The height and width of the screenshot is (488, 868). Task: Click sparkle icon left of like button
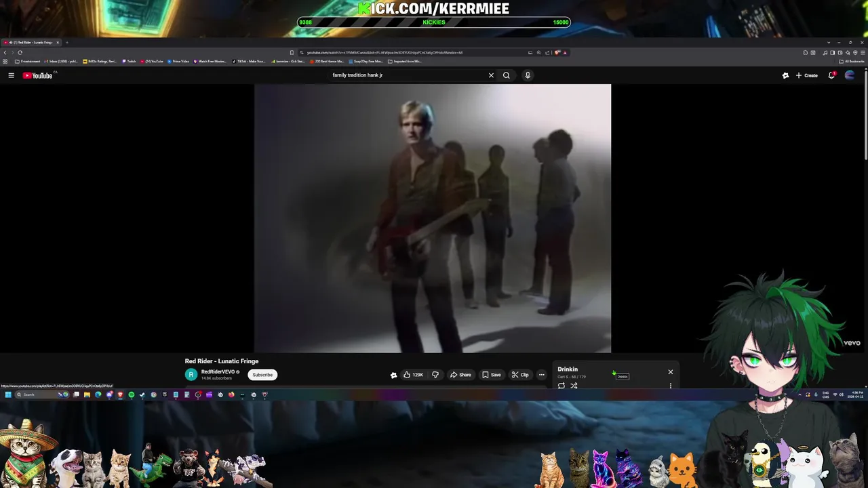pyautogui.click(x=393, y=375)
